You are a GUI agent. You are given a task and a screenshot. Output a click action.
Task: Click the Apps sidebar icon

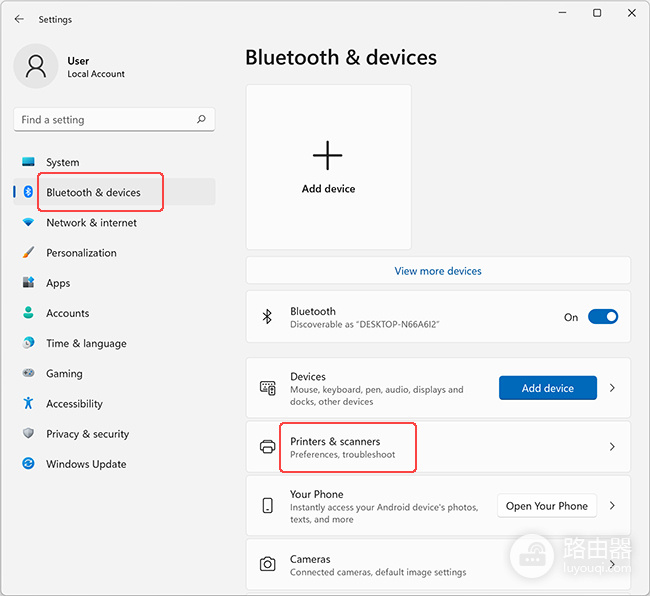pyautogui.click(x=28, y=282)
